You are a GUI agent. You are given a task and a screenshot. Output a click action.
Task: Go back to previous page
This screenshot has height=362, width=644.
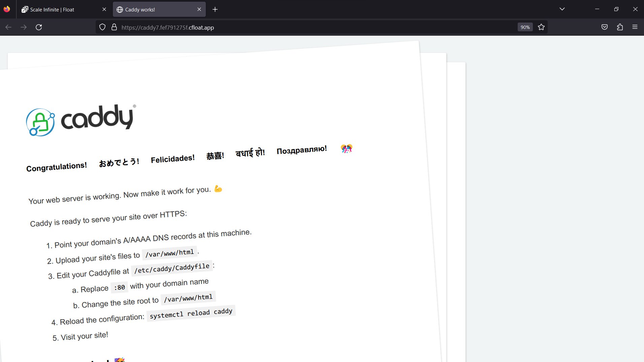click(x=8, y=27)
